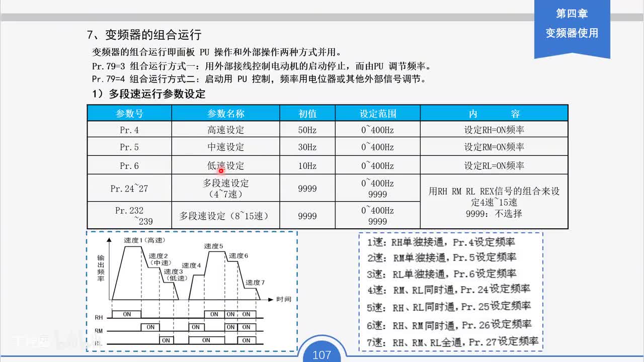Image resolution: width=644 pixels, height=362 pixels.
Task: Click the "设定RH=ON频率" cell
Action: click(x=494, y=130)
